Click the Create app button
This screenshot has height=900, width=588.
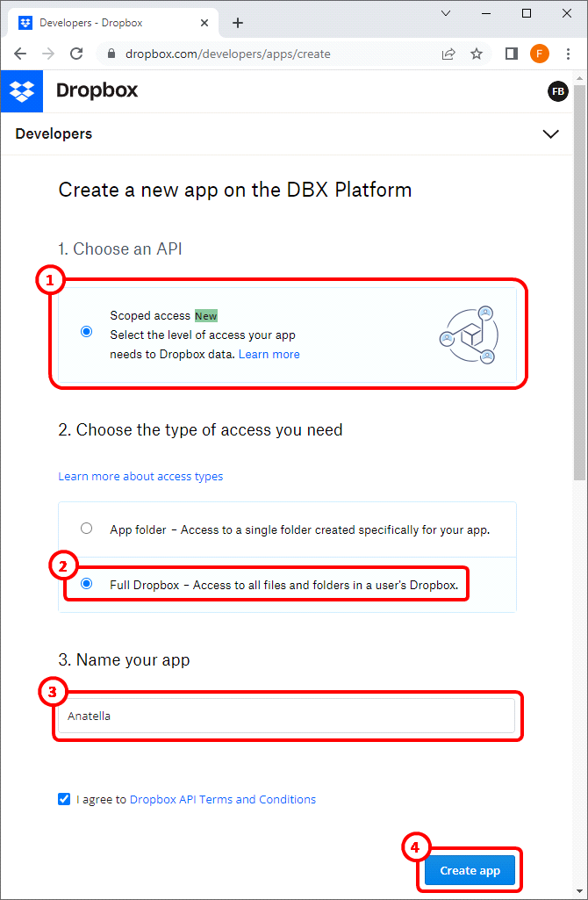(x=470, y=871)
